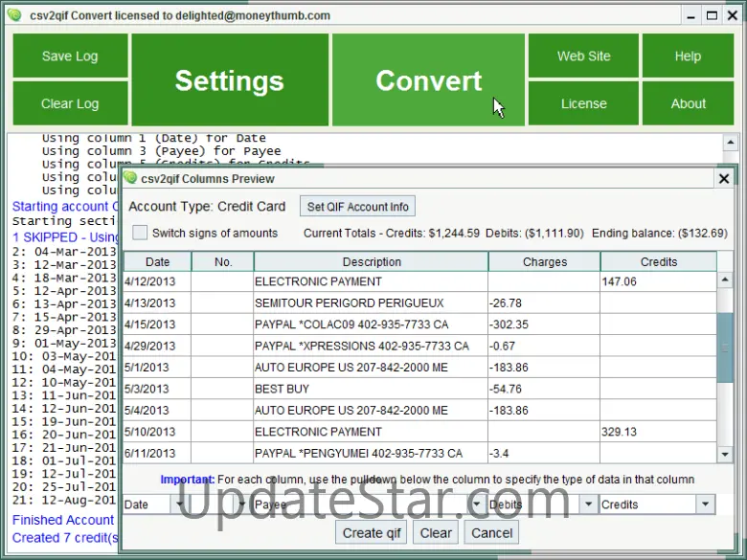Click the Finished Account log line
The height and width of the screenshot is (560, 747).
tap(63, 520)
